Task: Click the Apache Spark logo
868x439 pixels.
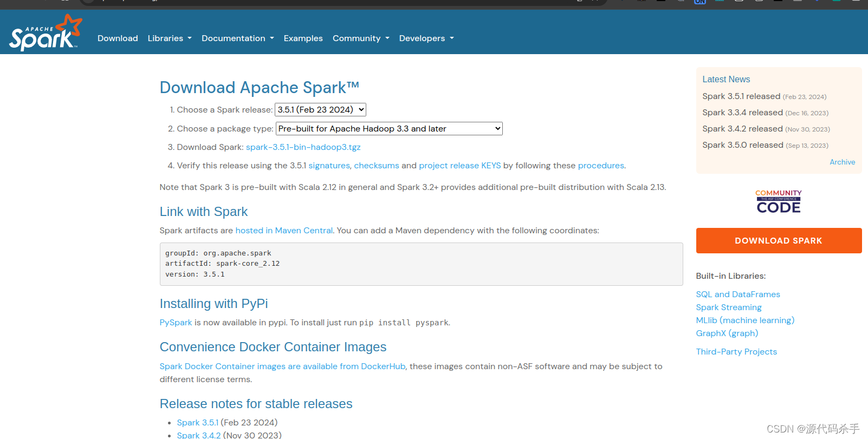Action: pyautogui.click(x=46, y=32)
